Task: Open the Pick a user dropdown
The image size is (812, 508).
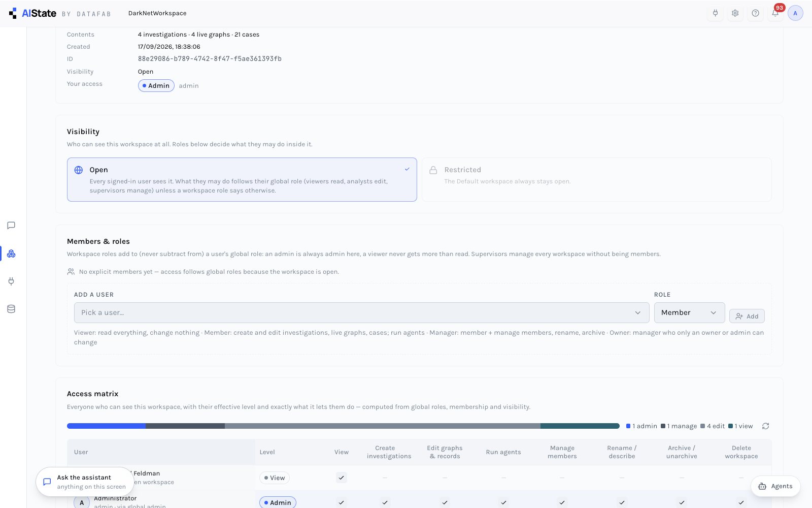Action: [x=362, y=312]
